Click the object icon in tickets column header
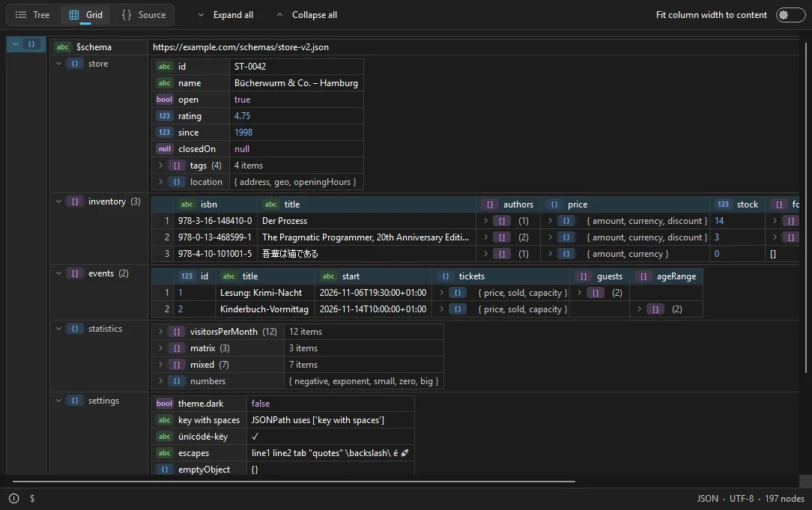812x510 pixels. tap(446, 276)
